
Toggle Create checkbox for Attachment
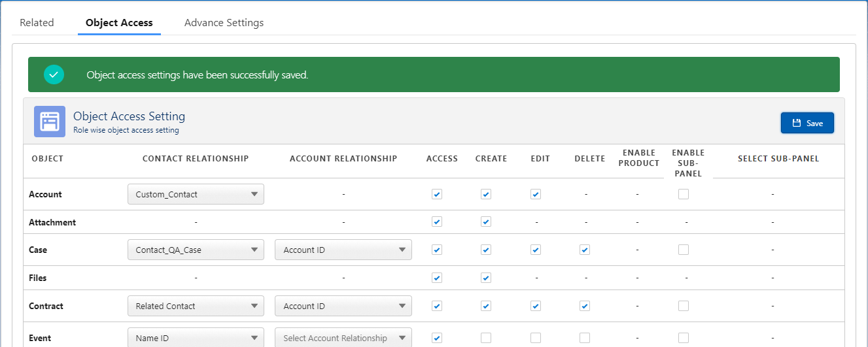(x=486, y=222)
